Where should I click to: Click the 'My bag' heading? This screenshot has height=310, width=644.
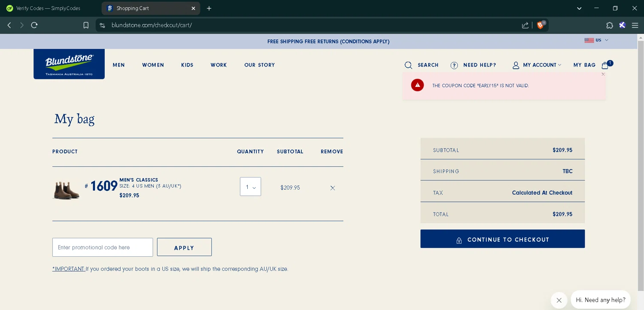[74, 119]
